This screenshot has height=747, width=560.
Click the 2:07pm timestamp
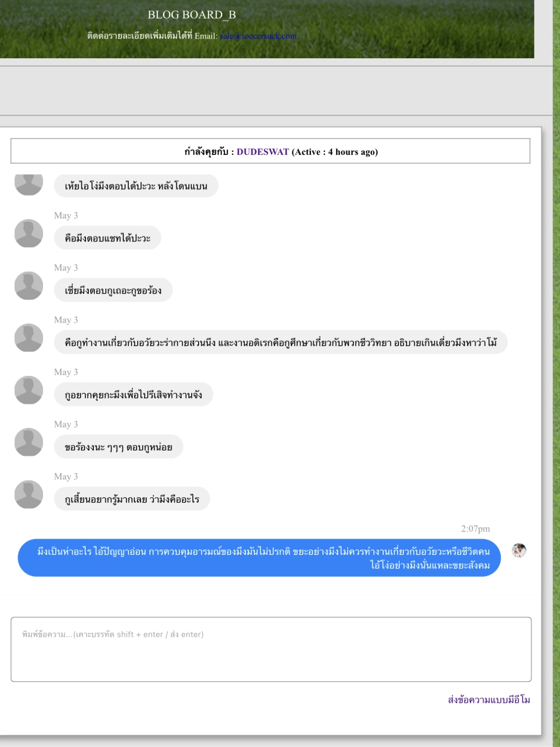[x=475, y=528]
